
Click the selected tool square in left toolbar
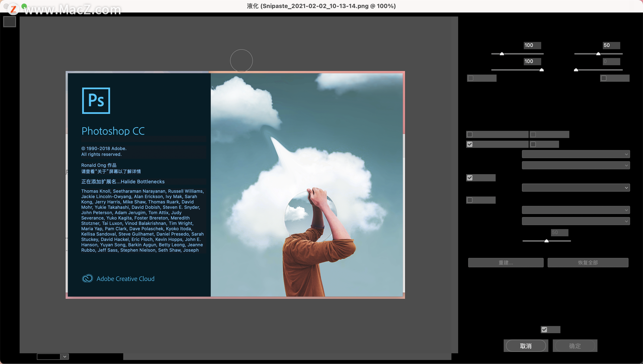[x=9, y=22]
